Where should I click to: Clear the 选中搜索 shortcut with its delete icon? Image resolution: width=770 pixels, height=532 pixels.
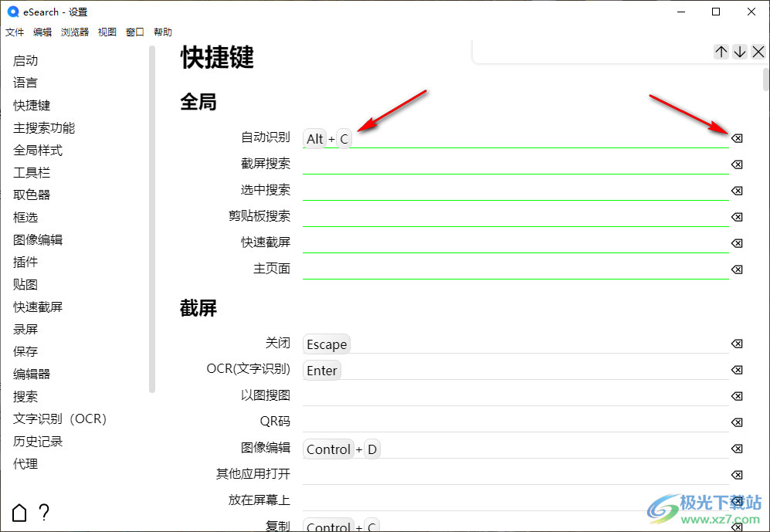click(x=737, y=191)
